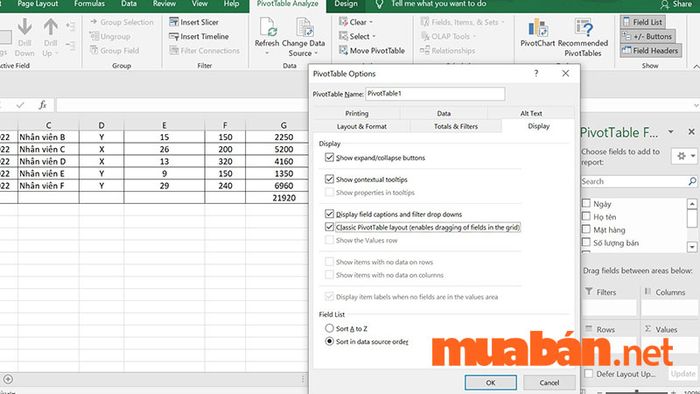Image resolution: width=700 pixels, height=394 pixels.
Task: Open the Select dropdown in ribbon
Action: point(358,36)
